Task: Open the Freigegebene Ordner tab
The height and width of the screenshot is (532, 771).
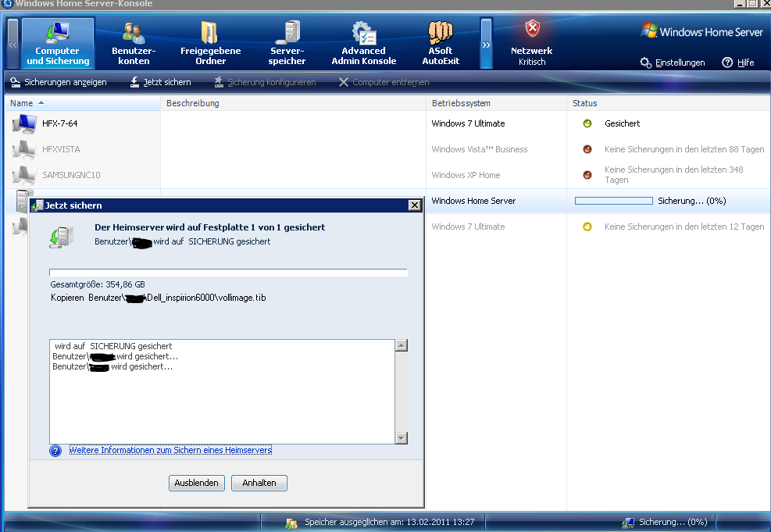Action: [210, 43]
